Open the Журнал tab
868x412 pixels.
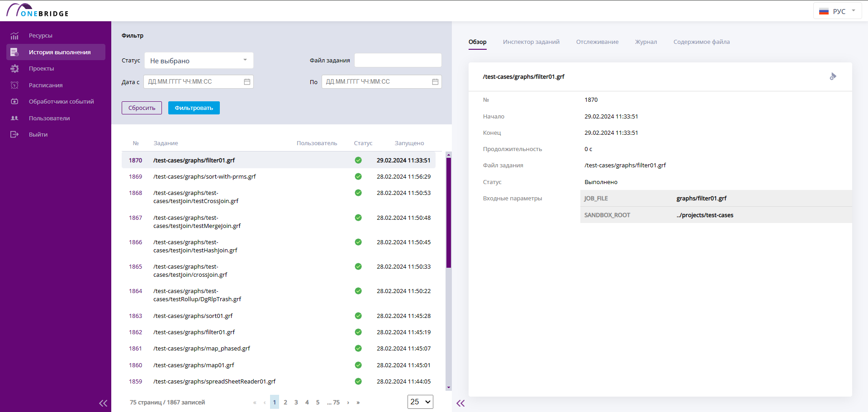(x=646, y=42)
